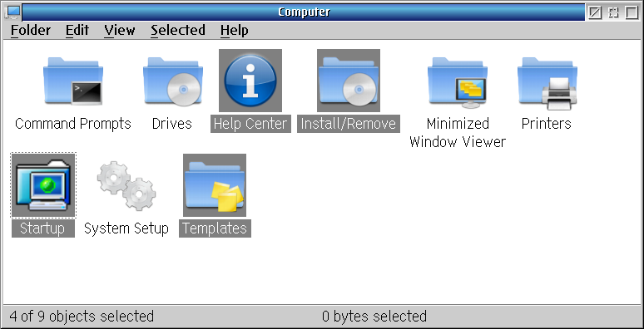644x329 pixels.
Task: Click the Computer title bar
Action: (304, 12)
